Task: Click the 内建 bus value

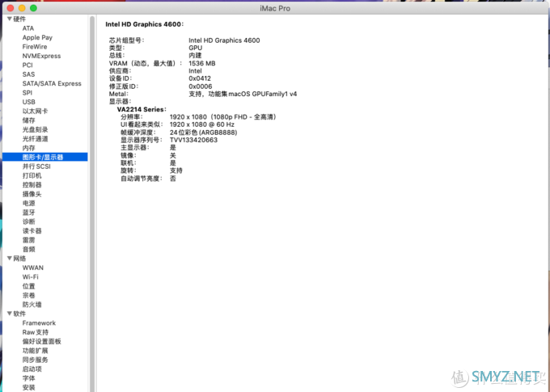Action: point(195,56)
